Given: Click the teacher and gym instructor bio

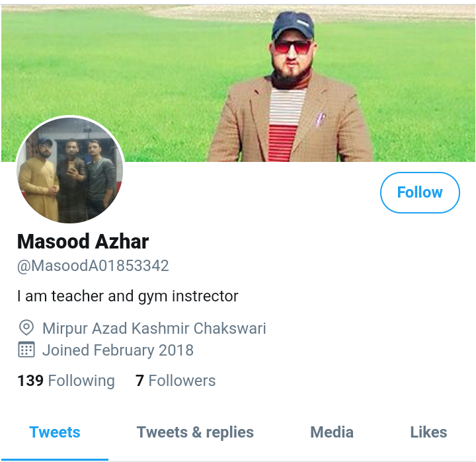Looking at the screenshot, I should pos(128,296).
